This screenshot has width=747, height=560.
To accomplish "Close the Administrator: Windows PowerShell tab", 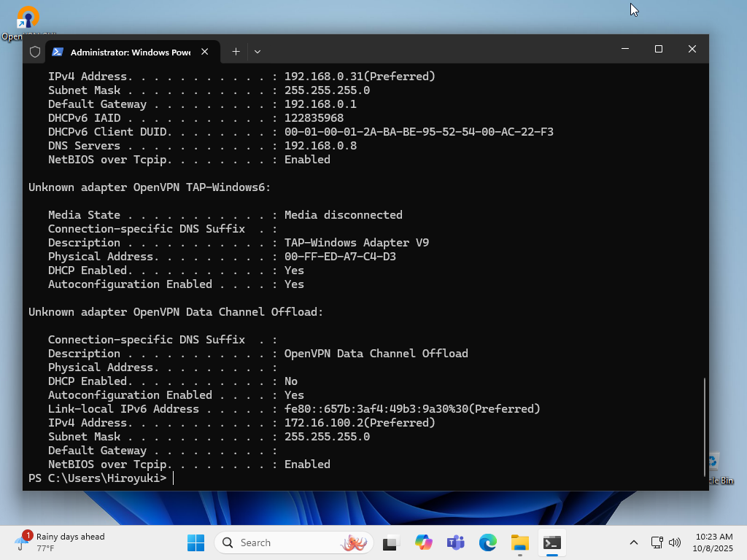I will 205,52.
